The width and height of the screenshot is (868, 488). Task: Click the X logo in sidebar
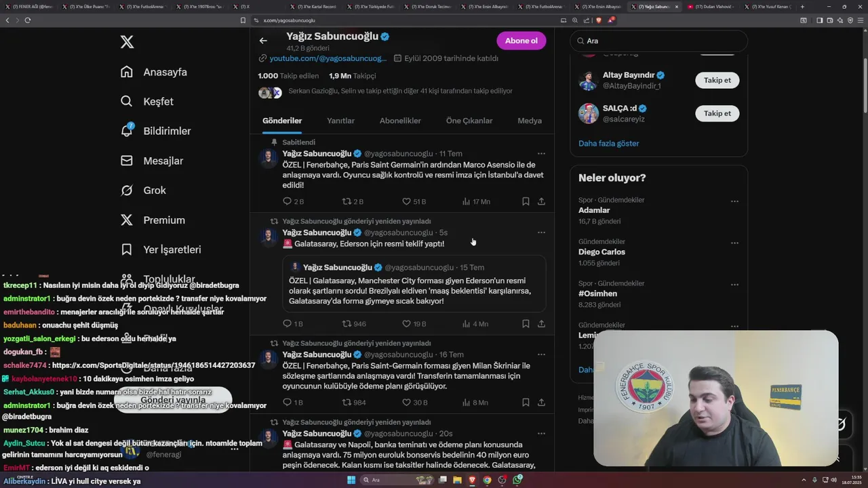pos(127,42)
